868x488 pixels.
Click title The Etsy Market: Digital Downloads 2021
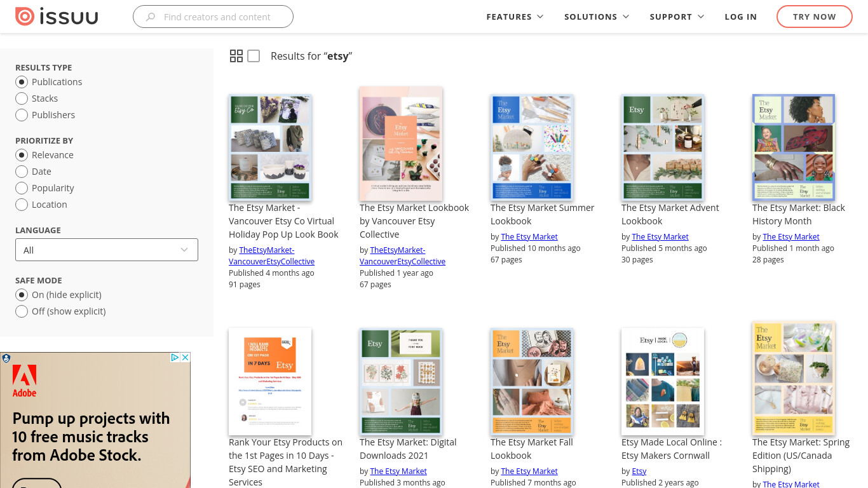(408, 449)
